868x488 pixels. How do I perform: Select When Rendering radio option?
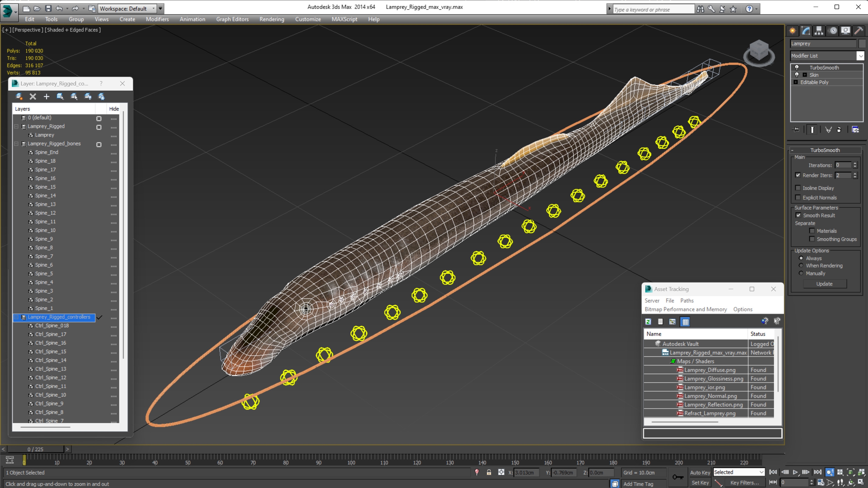pos(801,265)
